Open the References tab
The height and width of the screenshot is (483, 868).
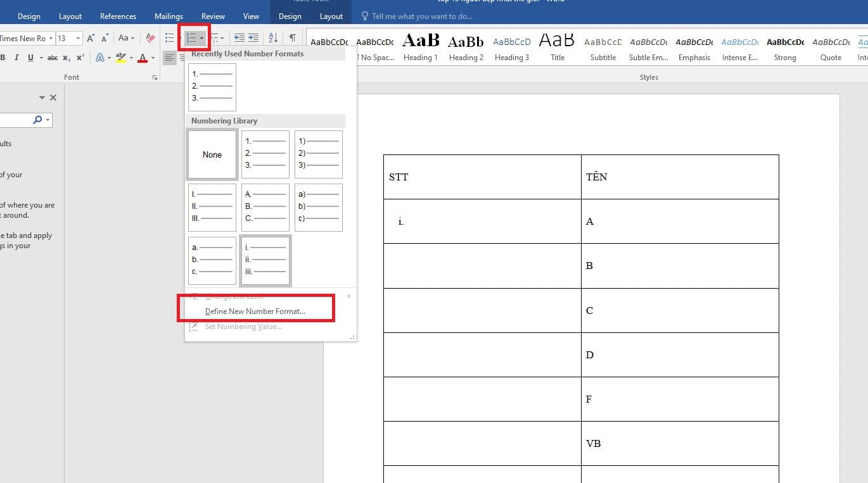[118, 16]
